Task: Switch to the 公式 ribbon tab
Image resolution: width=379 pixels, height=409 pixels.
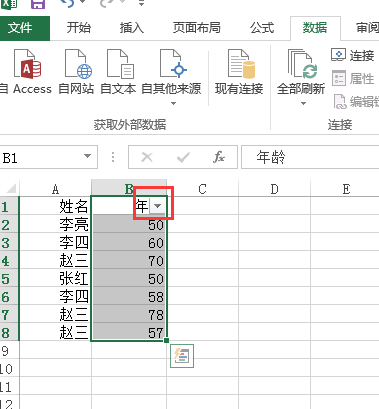Action: click(x=262, y=28)
